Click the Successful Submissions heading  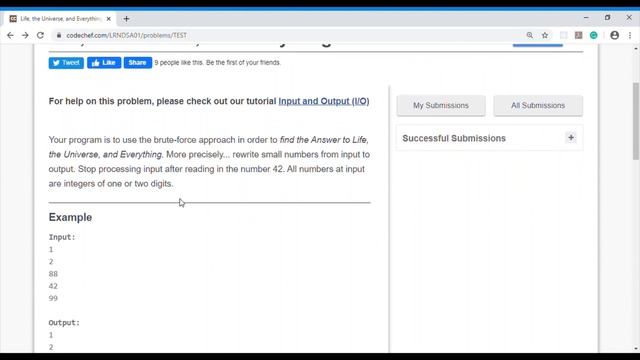tap(454, 138)
